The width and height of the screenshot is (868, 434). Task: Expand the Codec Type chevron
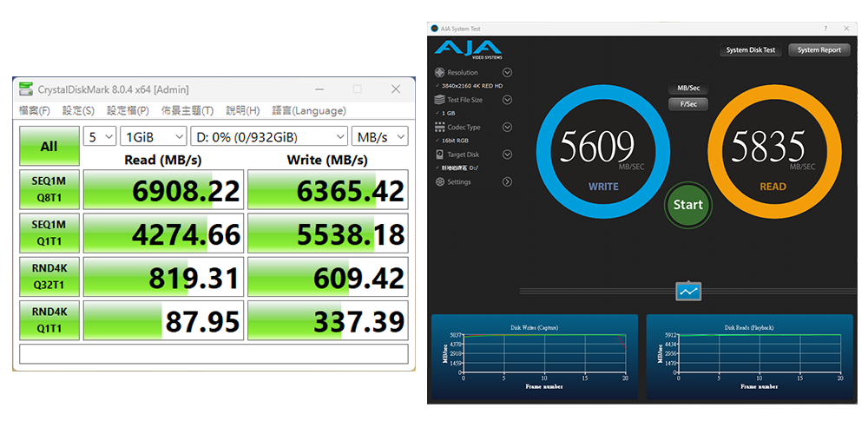tap(507, 128)
